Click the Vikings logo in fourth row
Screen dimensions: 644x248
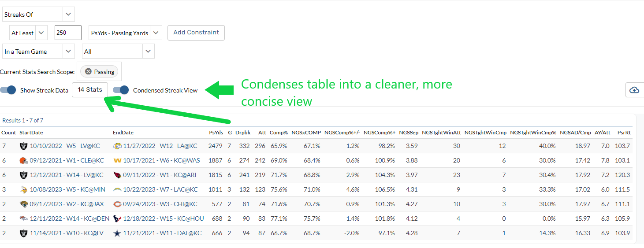coord(23,190)
